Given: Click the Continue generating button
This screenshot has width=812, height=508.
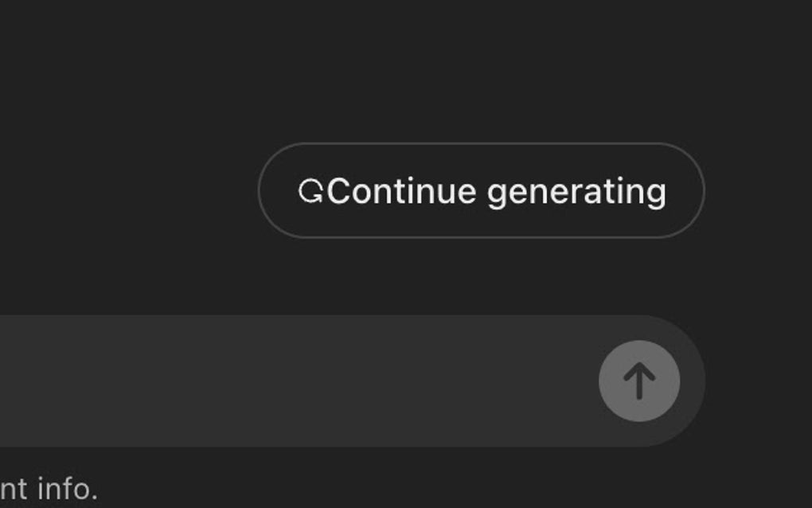Looking at the screenshot, I should 481,190.
